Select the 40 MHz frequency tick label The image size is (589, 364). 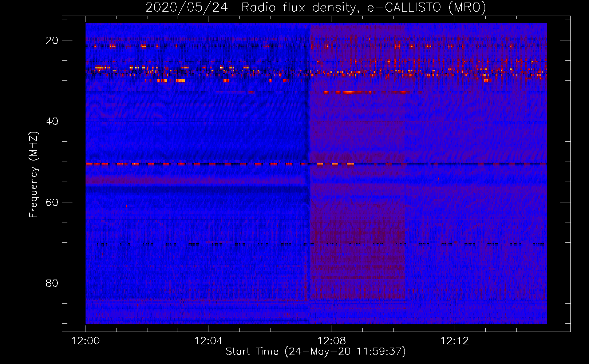[52, 121]
